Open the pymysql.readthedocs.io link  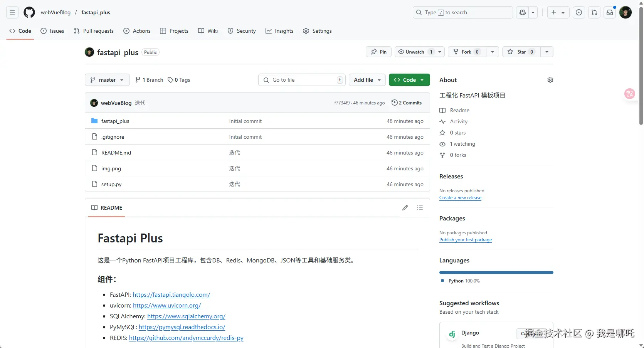(182, 327)
